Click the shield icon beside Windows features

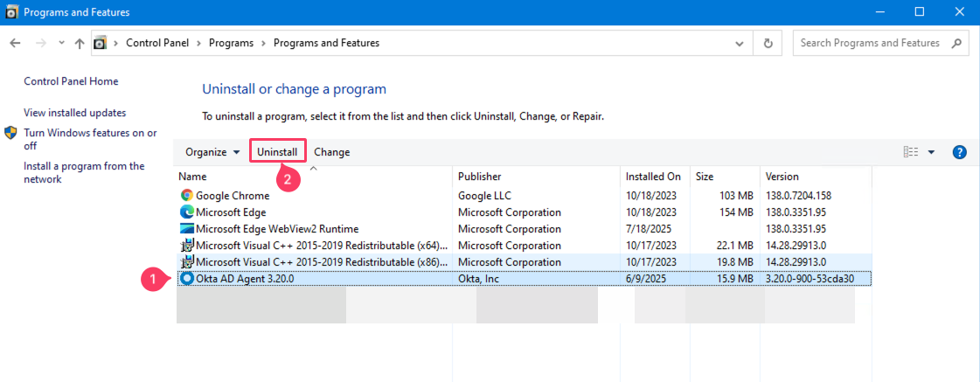click(x=10, y=133)
